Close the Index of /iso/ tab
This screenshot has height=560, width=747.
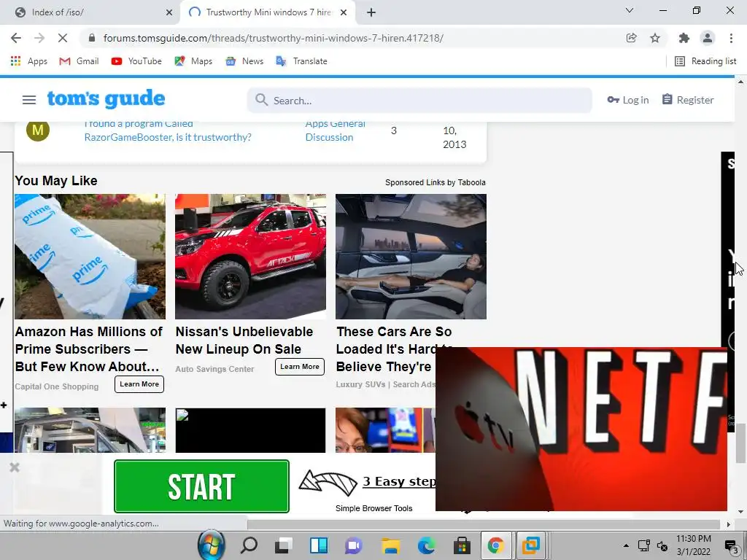pyautogui.click(x=169, y=12)
